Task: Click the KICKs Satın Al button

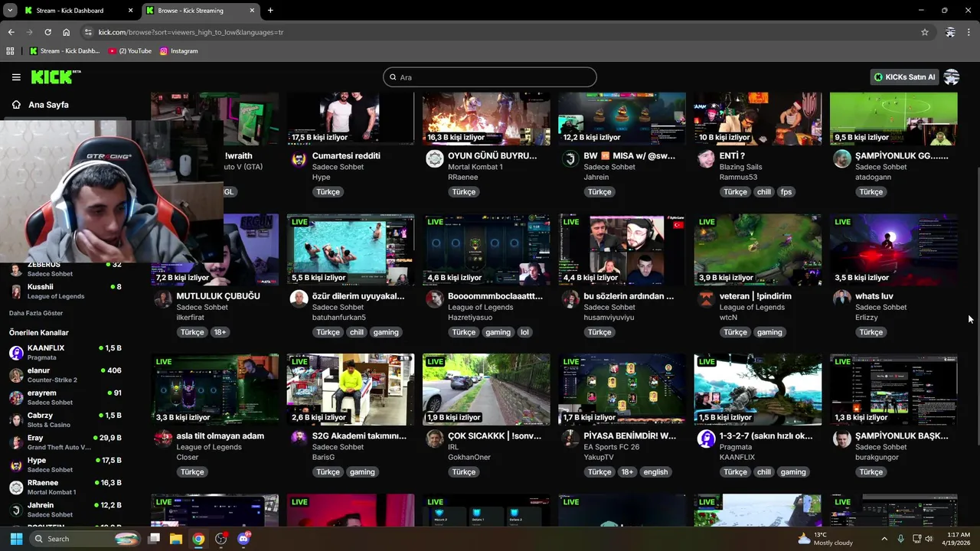Action: pos(905,77)
